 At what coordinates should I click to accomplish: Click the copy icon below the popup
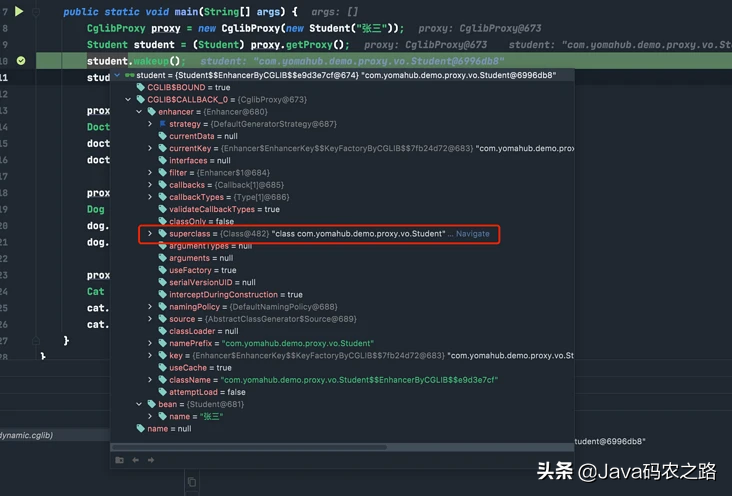[x=191, y=482]
